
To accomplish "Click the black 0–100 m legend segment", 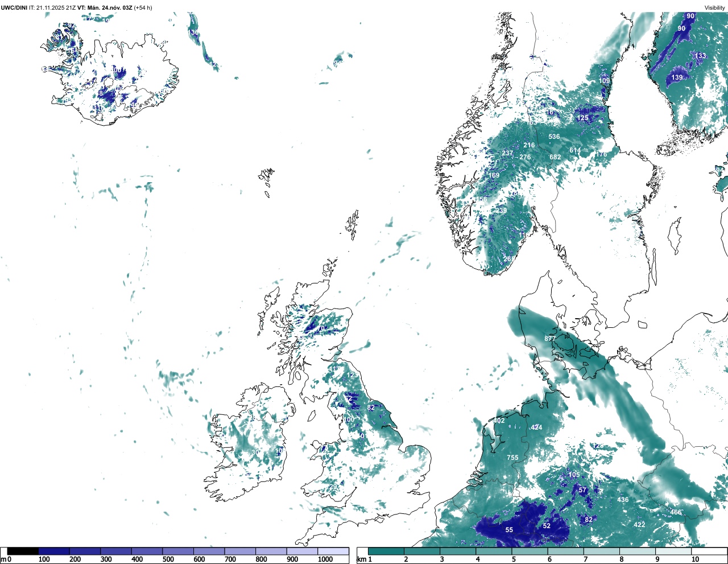I will (x=23, y=551).
